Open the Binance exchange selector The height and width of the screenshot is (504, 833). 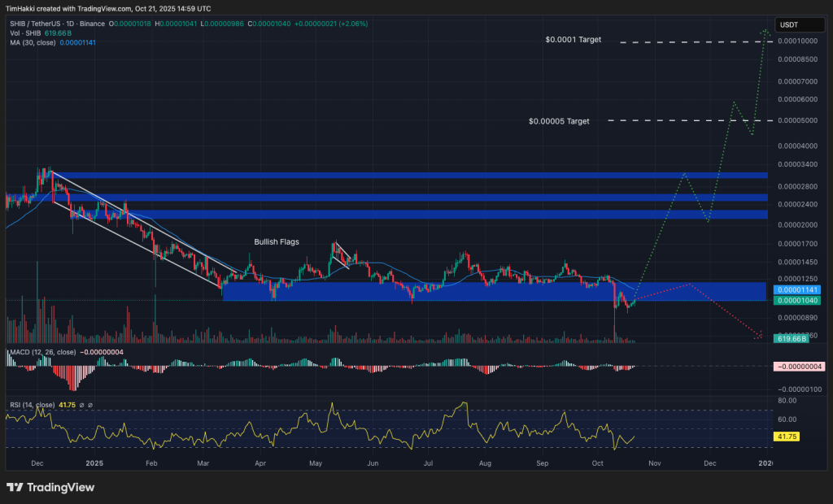[93, 24]
